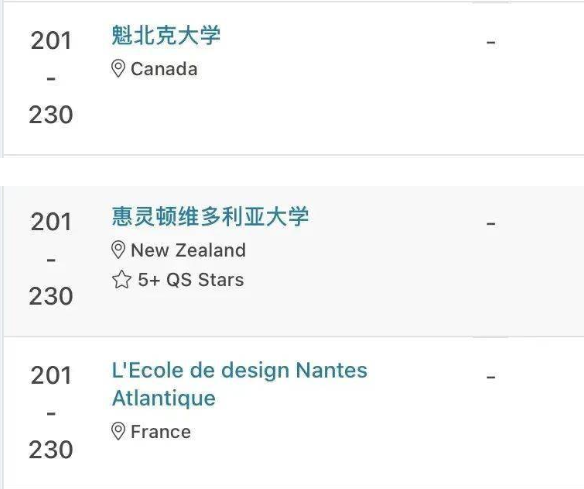Click the 230 rank of the Nantes school

pyautogui.click(x=51, y=450)
